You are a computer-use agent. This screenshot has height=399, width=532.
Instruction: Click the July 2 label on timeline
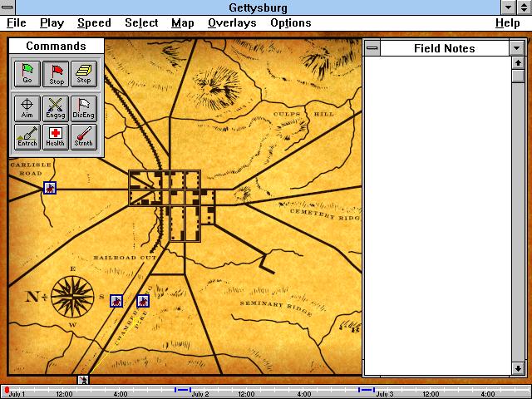(200, 394)
